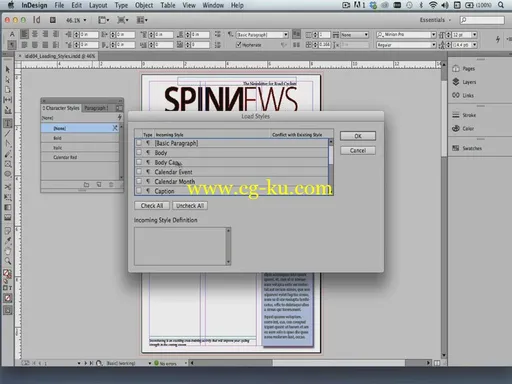Click Align left paragraph button

24,34
